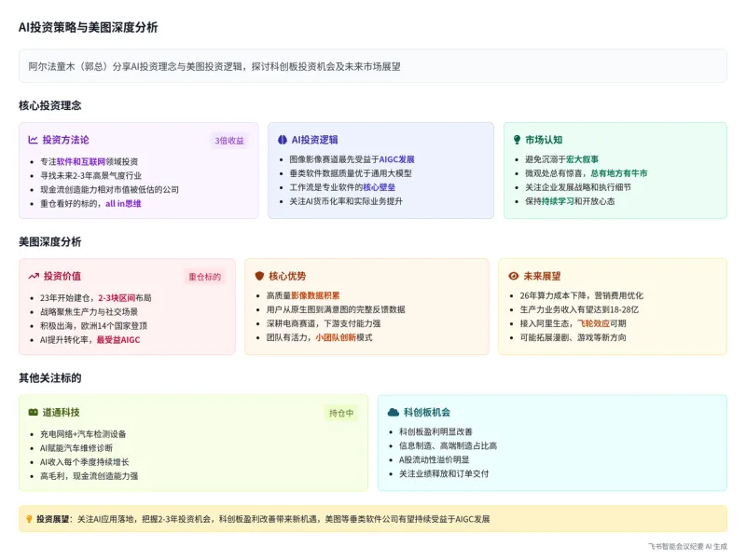This screenshot has width=746, height=560.
Task: Click the icon left of 道通科技
Action: (34, 412)
